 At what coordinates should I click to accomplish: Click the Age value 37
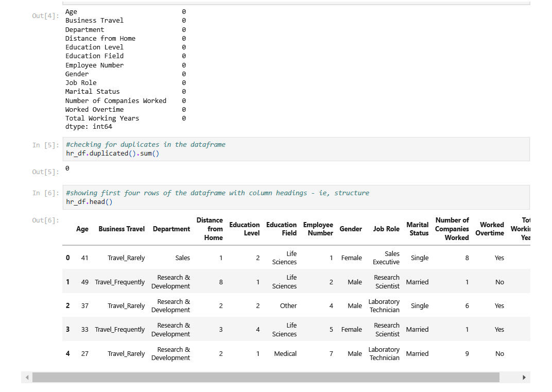pos(84,305)
